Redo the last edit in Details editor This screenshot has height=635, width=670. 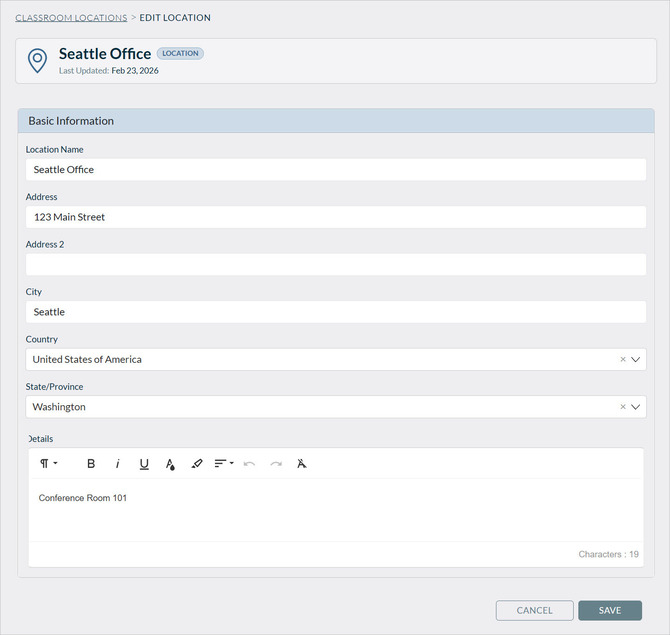click(276, 464)
